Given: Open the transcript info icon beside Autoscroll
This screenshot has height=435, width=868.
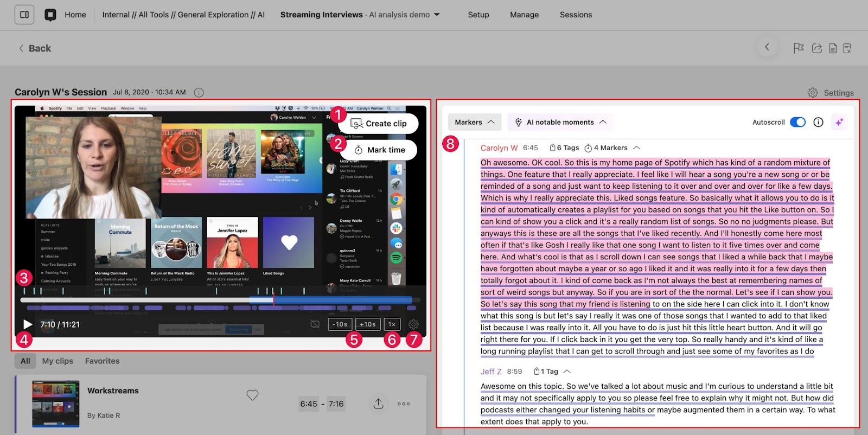Looking at the screenshot, I should (818, 122).
